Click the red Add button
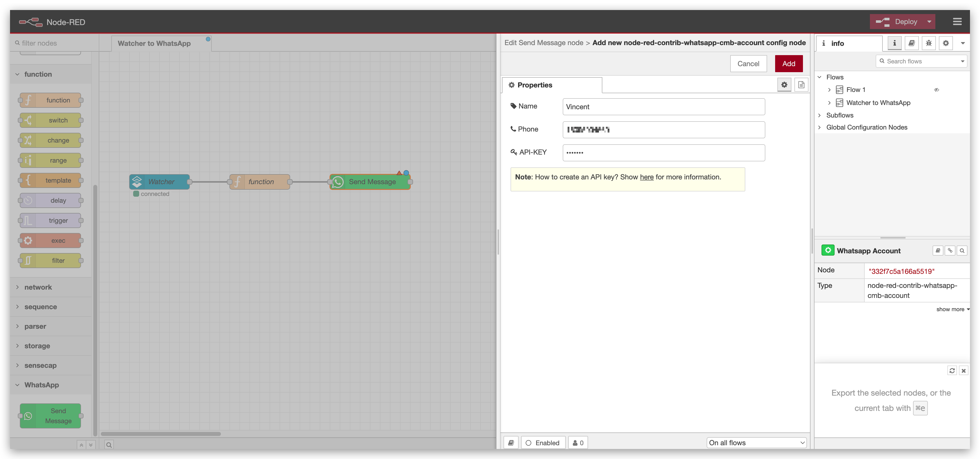This screenshot has height=459, width=980. point(789,64)
